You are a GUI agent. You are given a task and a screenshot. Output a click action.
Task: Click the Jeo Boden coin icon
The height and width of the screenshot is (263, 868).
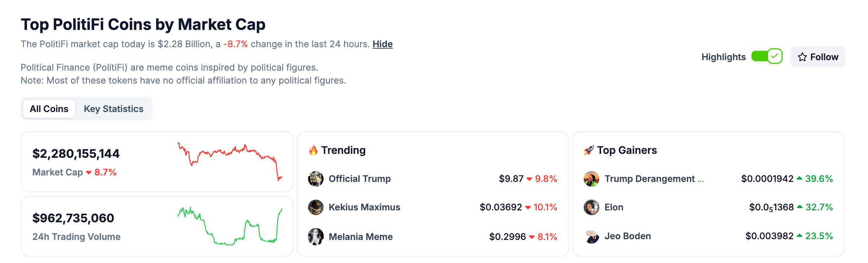[x=591, y=236]
